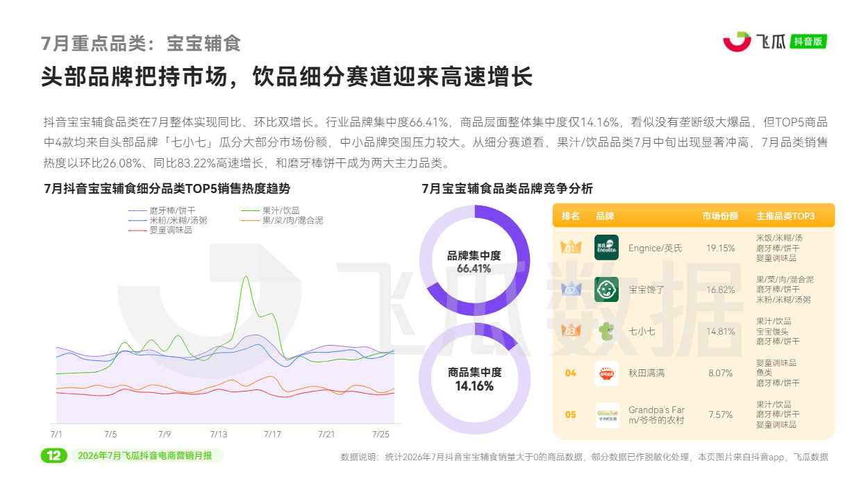
Task: Click the 婴童调味品 legend entry
Action: (160, 230)
